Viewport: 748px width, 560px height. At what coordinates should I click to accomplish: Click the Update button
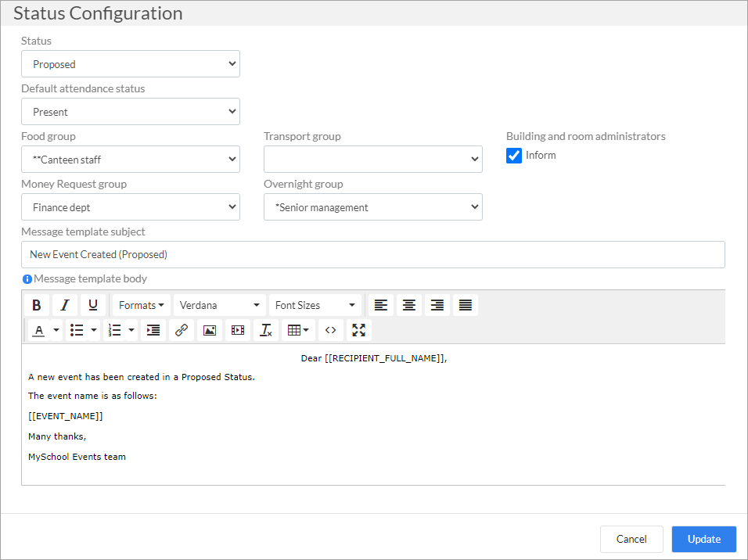point(703,539)
